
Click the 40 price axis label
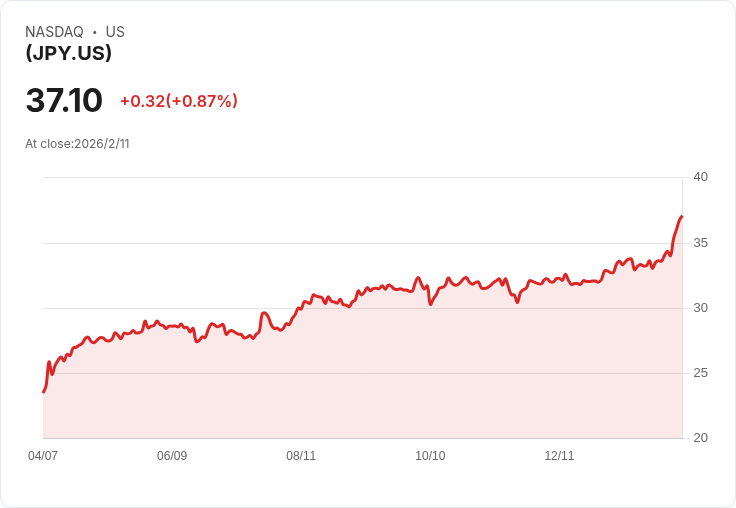click(x=700, y=177)
